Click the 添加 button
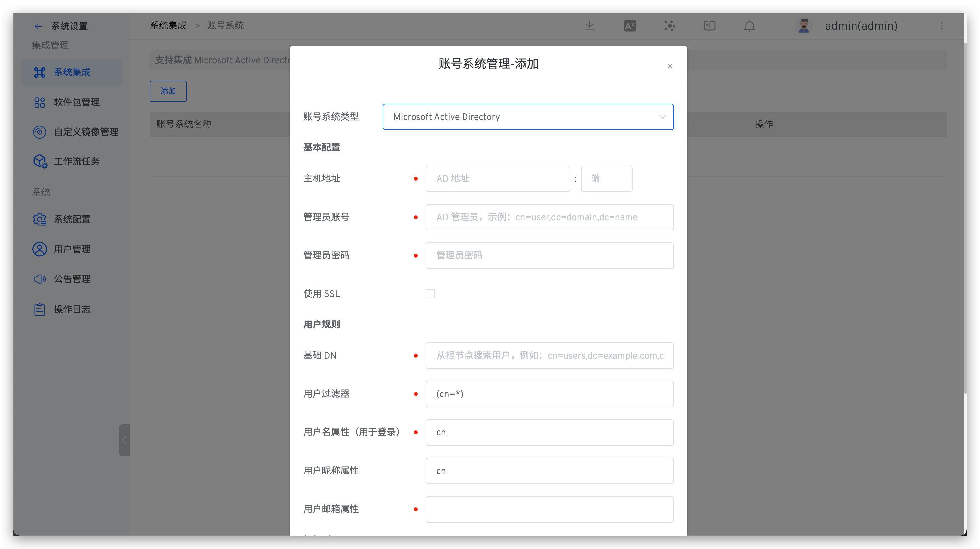The height and width of the screenshot is (549, 980). point(168,91)
